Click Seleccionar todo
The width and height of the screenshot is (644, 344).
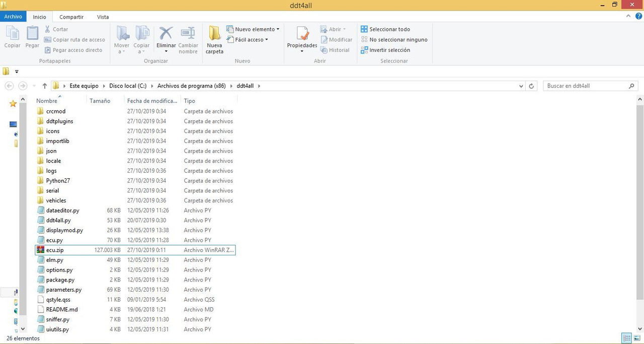[x=385, y=29]
